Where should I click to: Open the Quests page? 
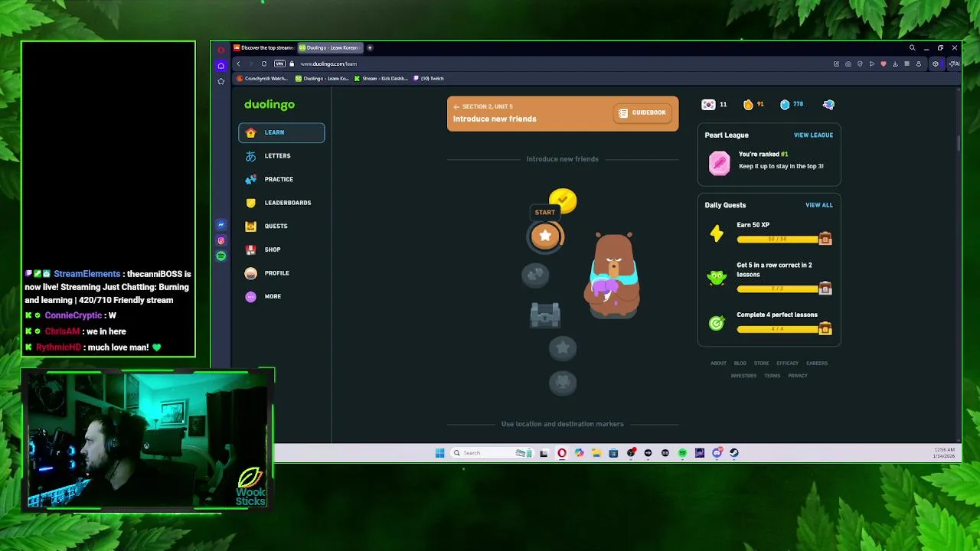[x=281, y=226]
